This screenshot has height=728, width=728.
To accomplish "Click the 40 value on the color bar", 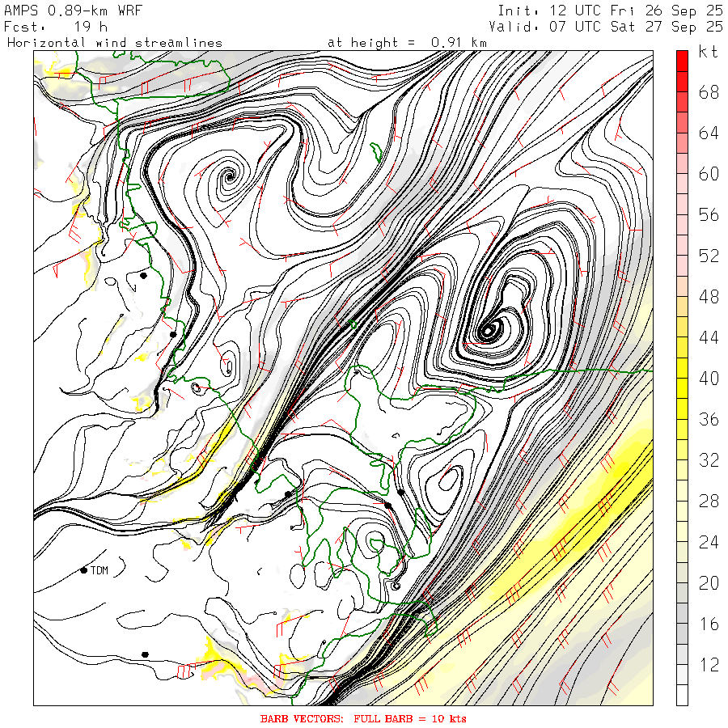I will 709,379.
